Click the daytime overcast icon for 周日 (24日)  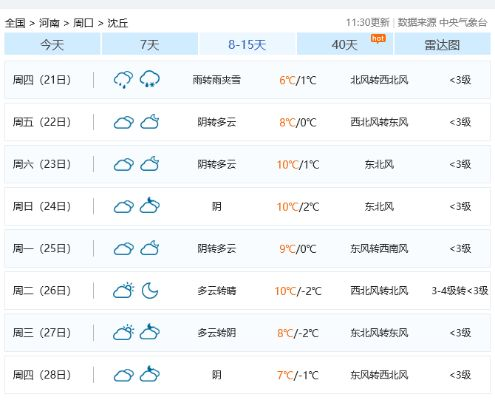[124, 207]
